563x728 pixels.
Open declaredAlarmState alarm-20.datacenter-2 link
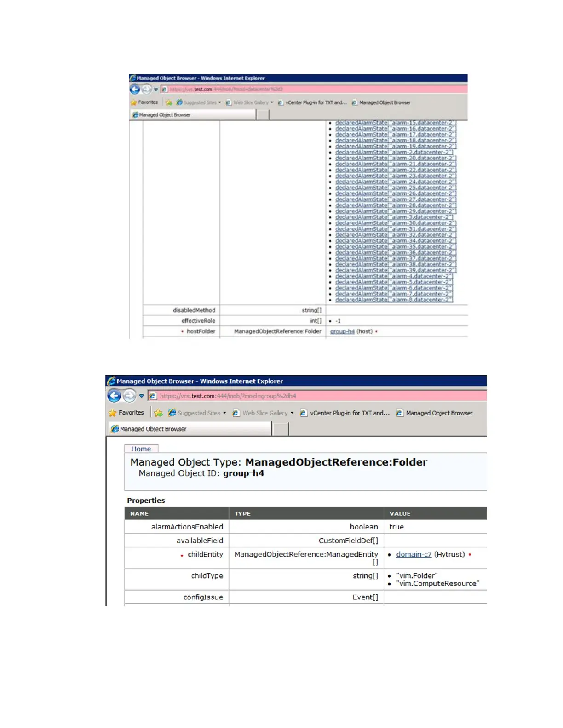point(395,158)
